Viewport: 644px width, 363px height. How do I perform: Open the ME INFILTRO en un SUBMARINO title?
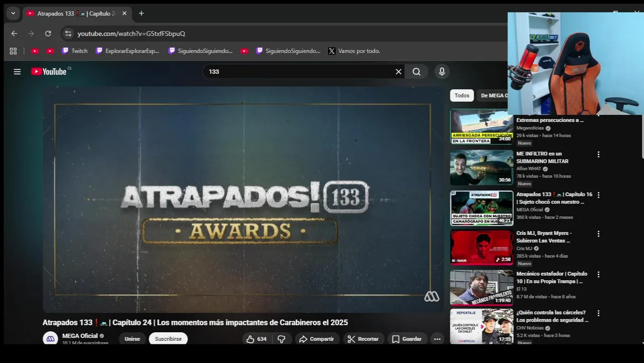[542, 157]
